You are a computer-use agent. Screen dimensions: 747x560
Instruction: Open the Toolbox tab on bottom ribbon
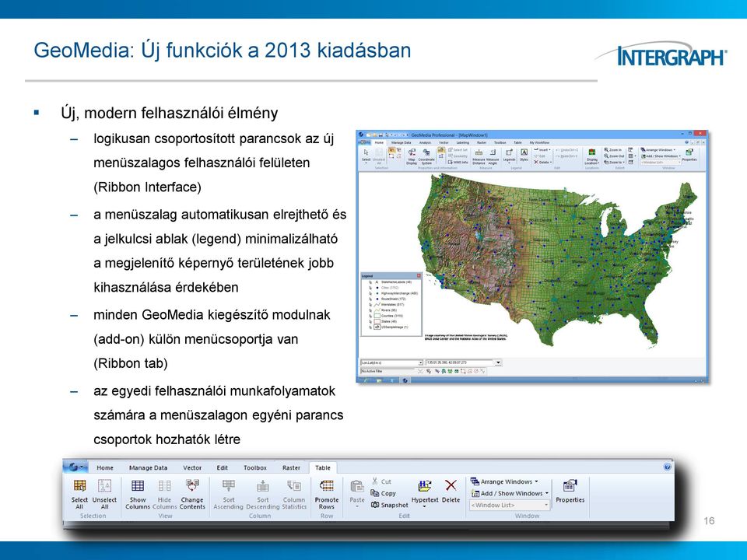(x=255, y=467)
